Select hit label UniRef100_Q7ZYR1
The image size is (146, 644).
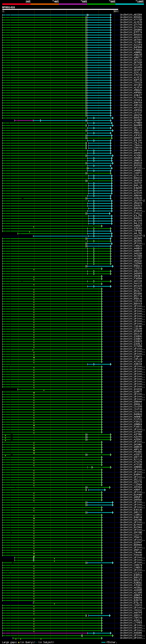pyautogui.click(x=131, y=289)
